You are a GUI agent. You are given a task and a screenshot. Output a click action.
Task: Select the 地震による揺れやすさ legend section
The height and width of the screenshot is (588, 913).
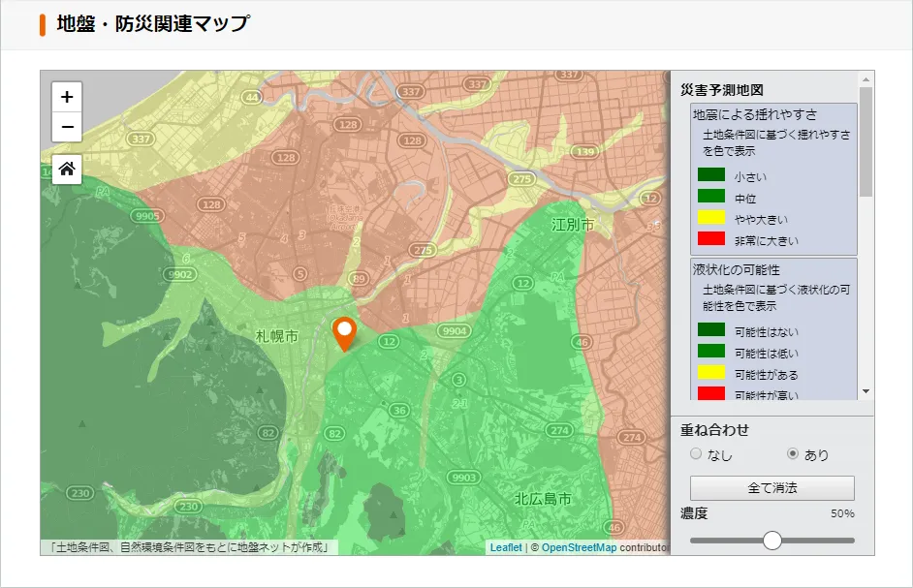point(755,114)
